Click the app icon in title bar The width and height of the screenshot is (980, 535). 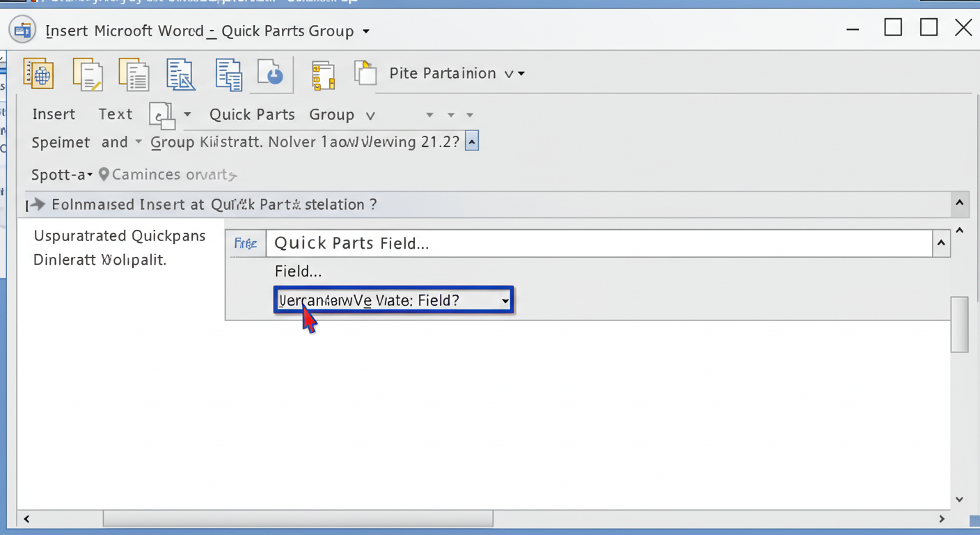(22, 31)
